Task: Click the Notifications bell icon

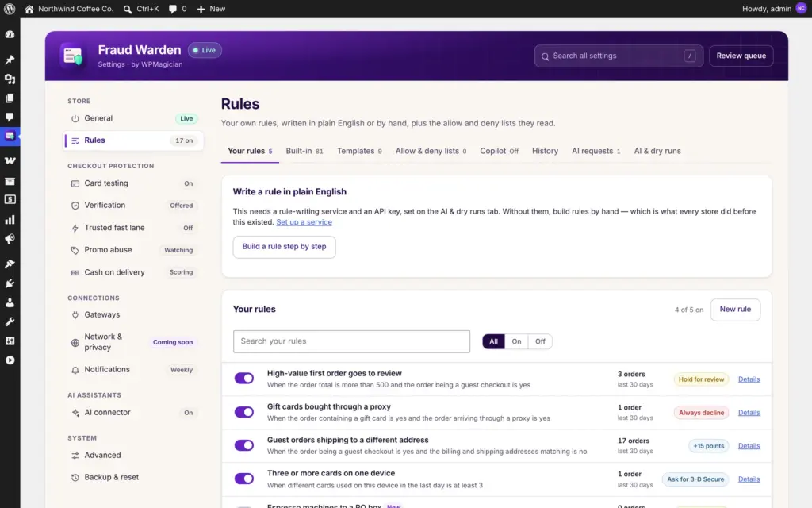Action: click(75, 370)
